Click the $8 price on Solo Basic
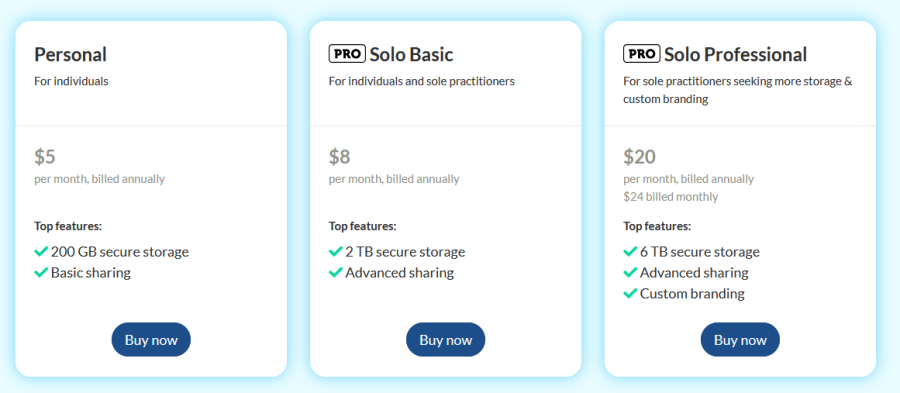 tap(339, 156)
